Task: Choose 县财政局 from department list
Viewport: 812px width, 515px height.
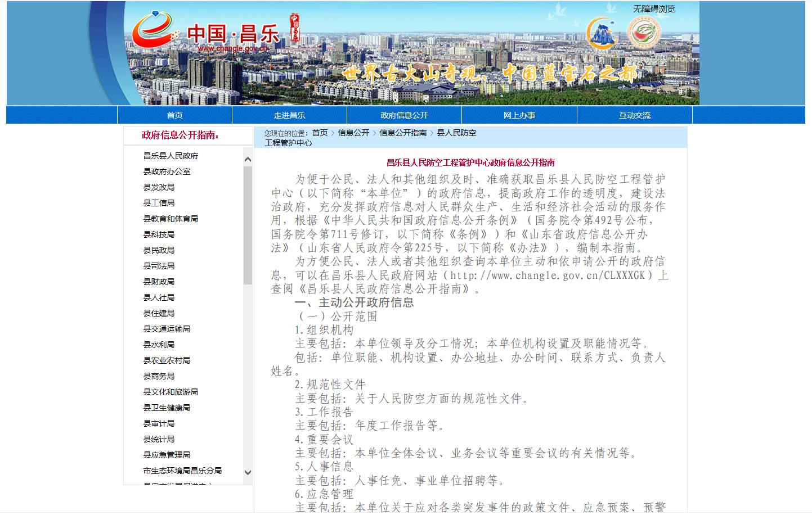Action: pos(159,282)
